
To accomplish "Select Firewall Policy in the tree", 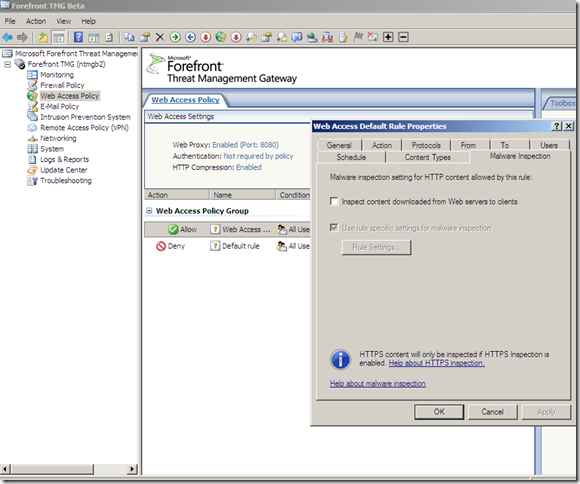I will [62, 85].
